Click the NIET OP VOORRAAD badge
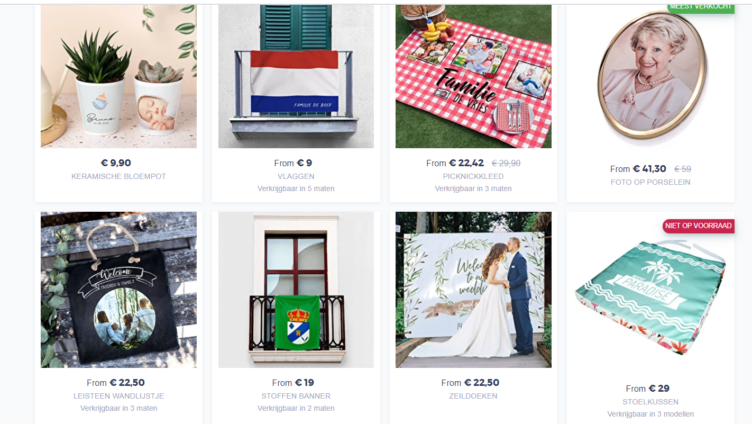 point(698,226)
